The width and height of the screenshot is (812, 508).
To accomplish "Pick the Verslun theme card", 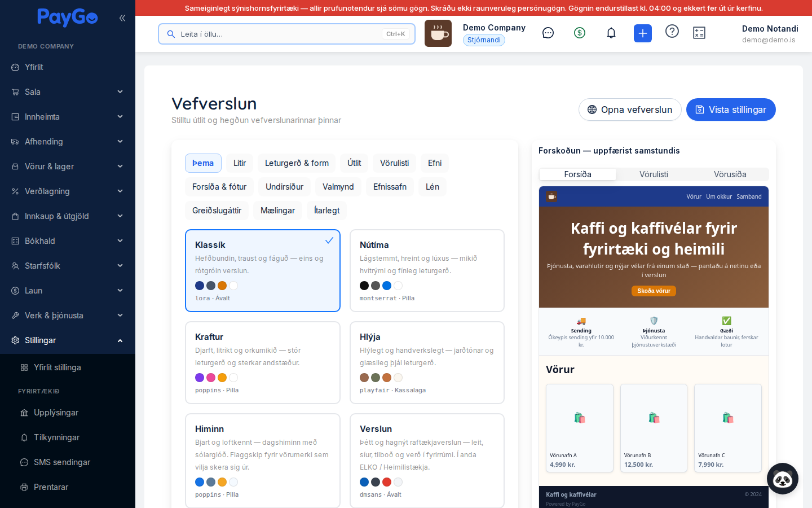I will point(427,461).
